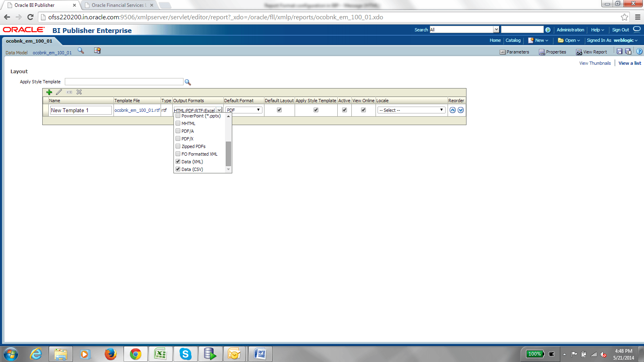The height and width of the screenshot is (362, 644).
Task: Toggle the Active checkbox
Action: coord(345,110)
